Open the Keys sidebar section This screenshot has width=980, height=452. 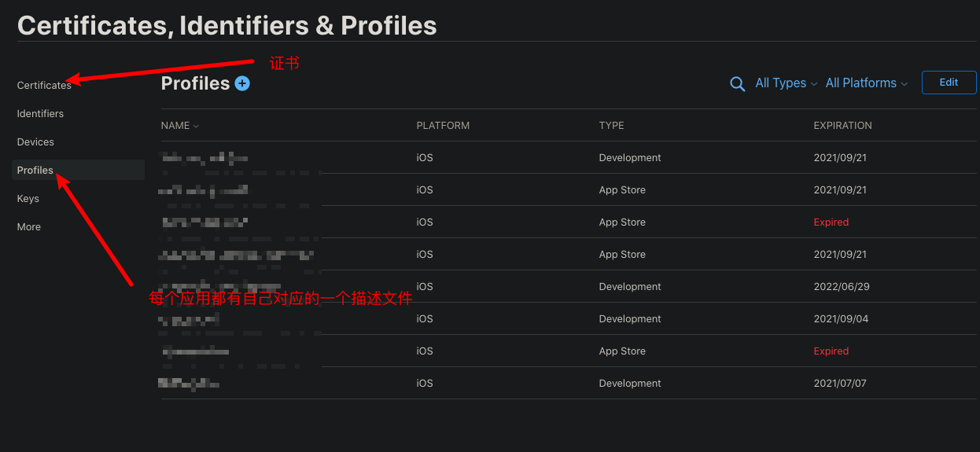pos(28,198)
